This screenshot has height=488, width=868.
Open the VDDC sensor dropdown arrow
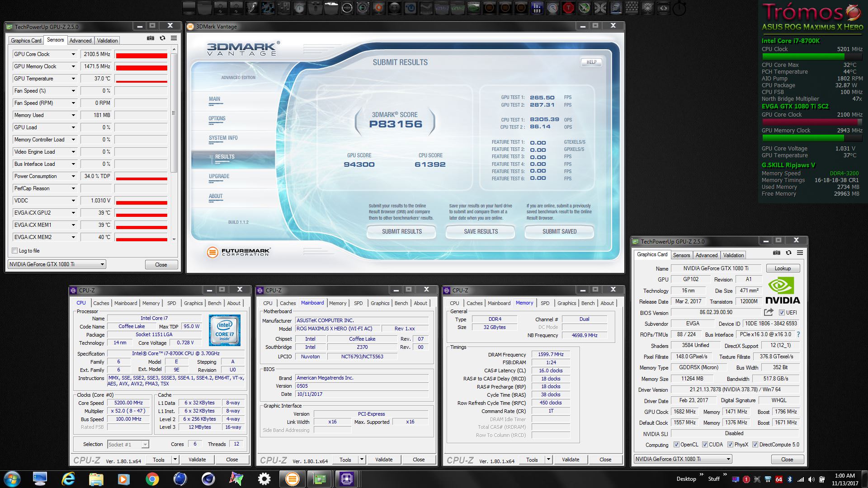73,201
